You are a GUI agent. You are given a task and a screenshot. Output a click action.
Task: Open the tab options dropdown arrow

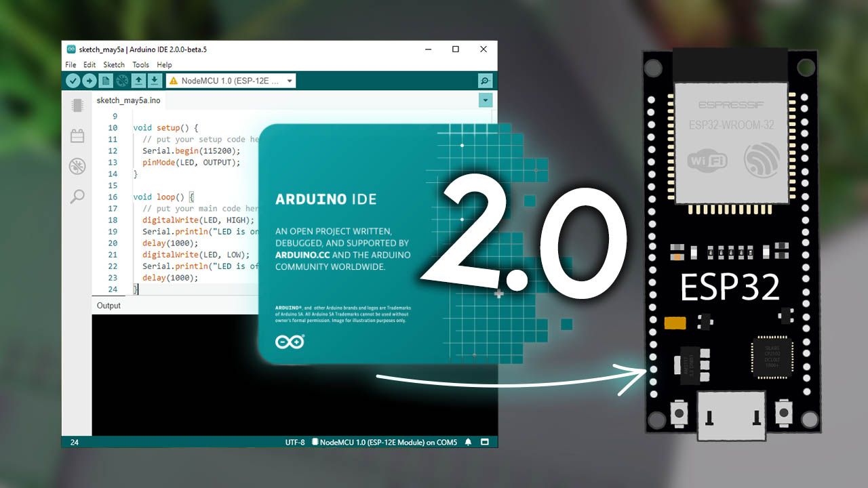[x=486, y=100]
